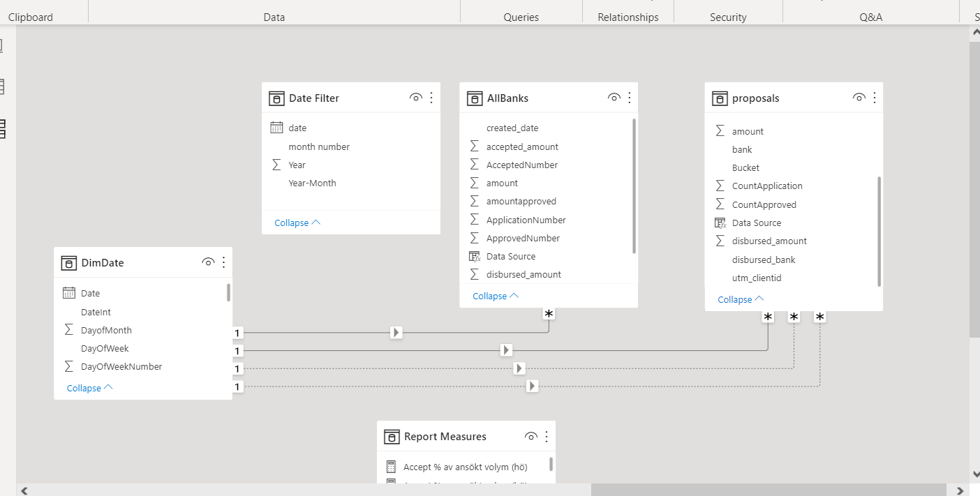Click the proposals table icon
Viewport: 980px width, 496px height.
coord(720,98)
